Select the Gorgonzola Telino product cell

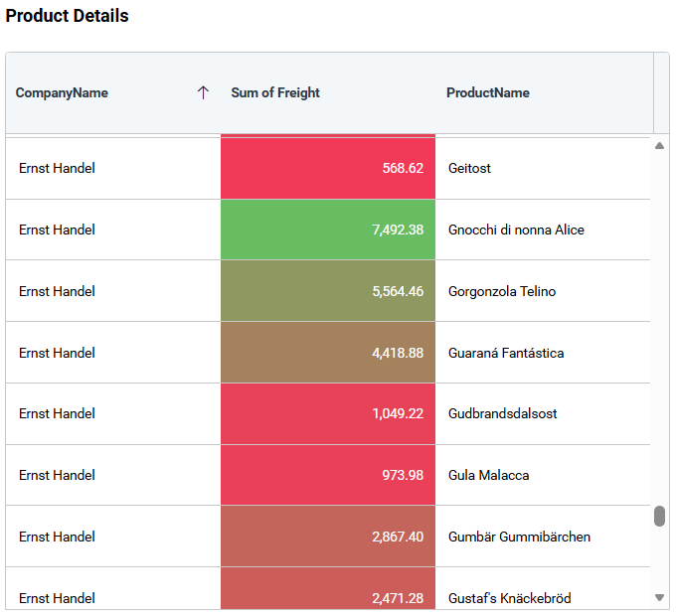(x=502, y=291)
